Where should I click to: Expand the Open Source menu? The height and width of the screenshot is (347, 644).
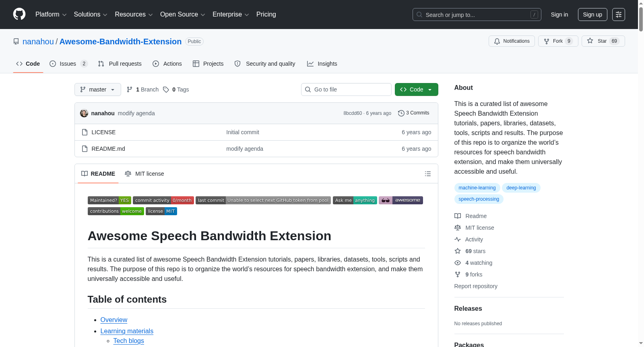pyautogui.click(x=183, y=15)
